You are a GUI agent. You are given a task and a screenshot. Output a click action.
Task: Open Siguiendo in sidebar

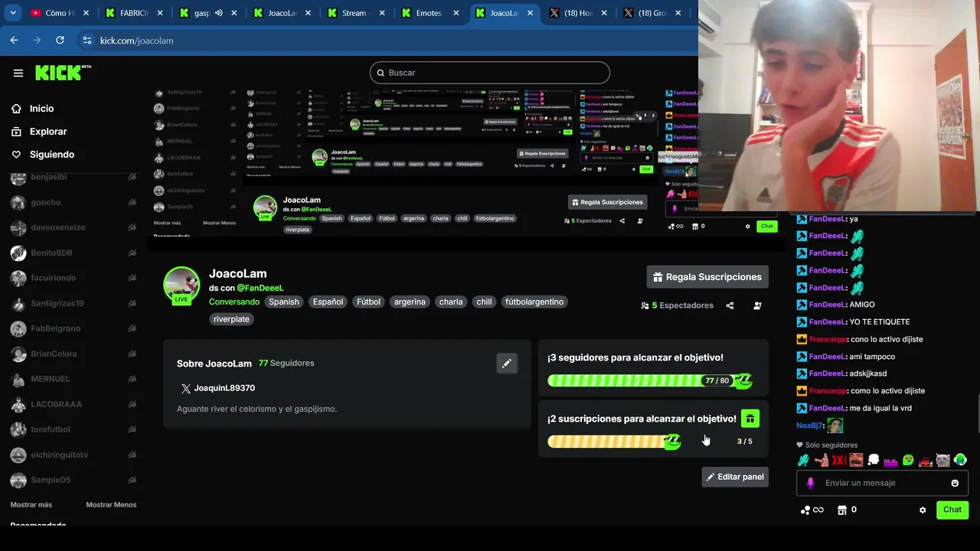[51, 155]
